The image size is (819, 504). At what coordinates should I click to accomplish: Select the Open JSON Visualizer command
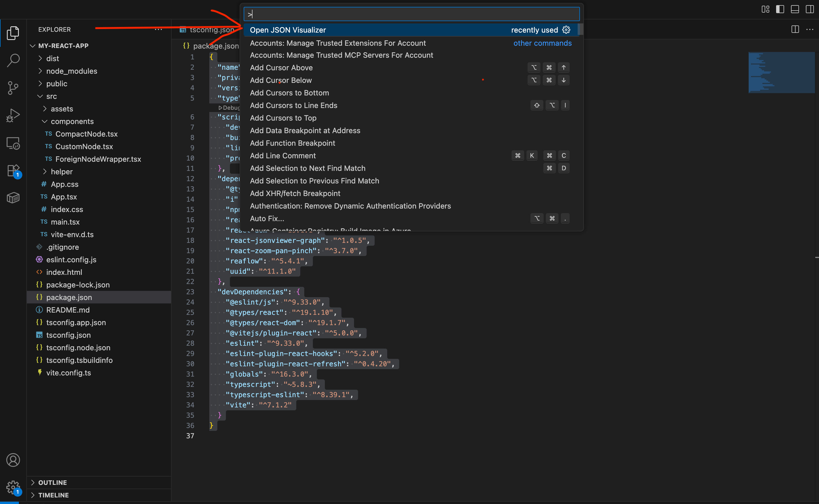point(288,30)
